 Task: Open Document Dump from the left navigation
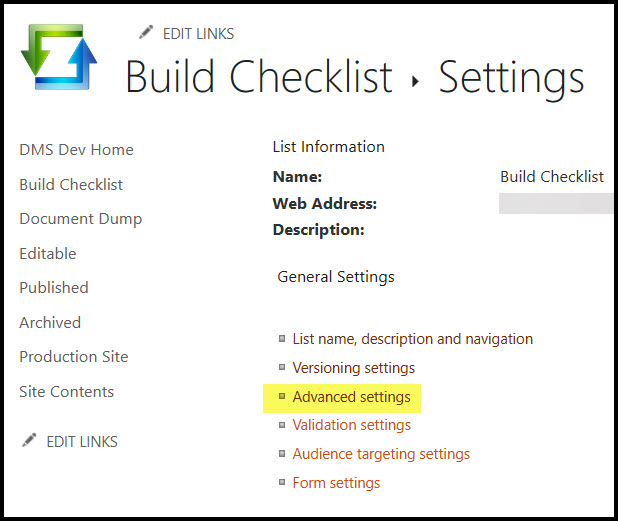80,219
